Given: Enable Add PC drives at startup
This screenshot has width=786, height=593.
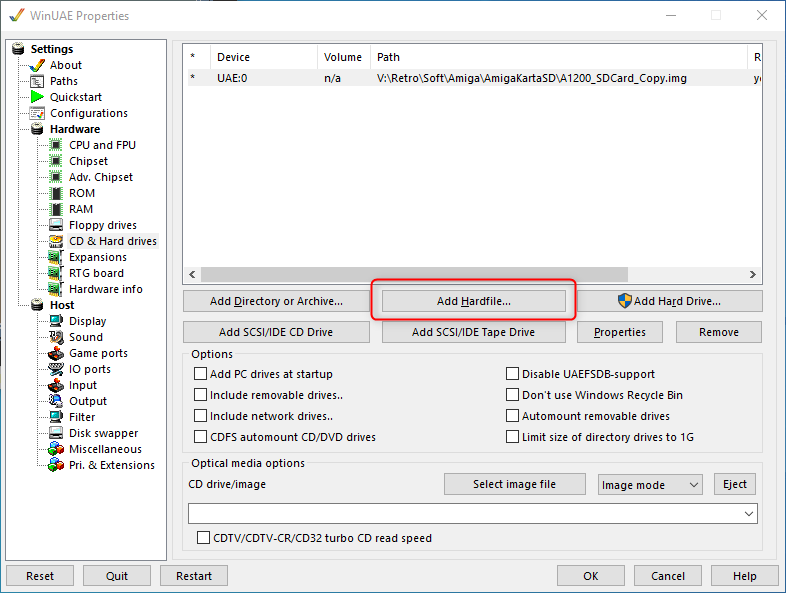Looking at the screenshot, I should 201,374.
